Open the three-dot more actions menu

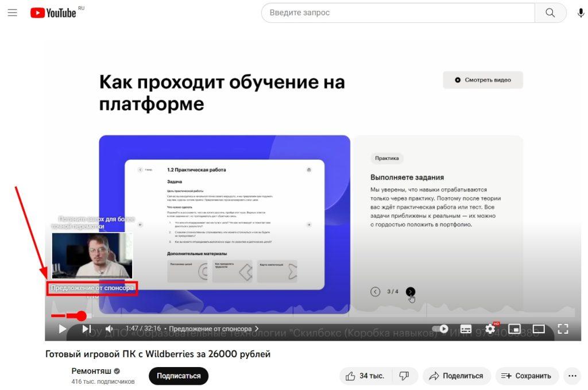(x=571, y=376)
